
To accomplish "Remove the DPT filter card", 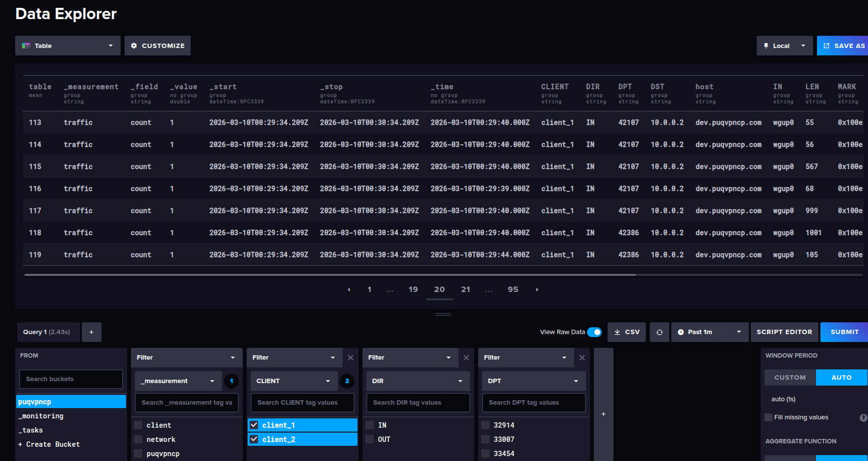I will [x=582, y=358].
